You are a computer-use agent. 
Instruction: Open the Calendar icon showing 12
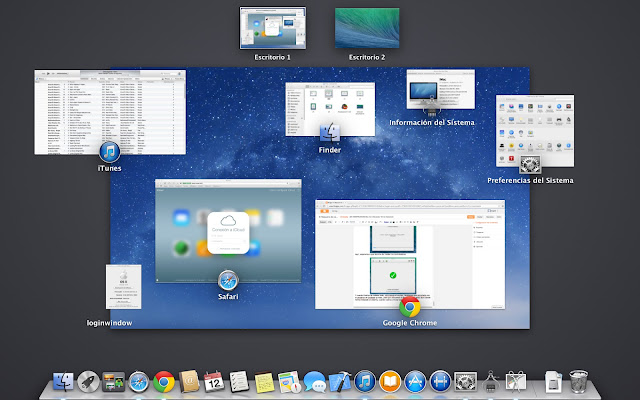click(x=214, y=382)
